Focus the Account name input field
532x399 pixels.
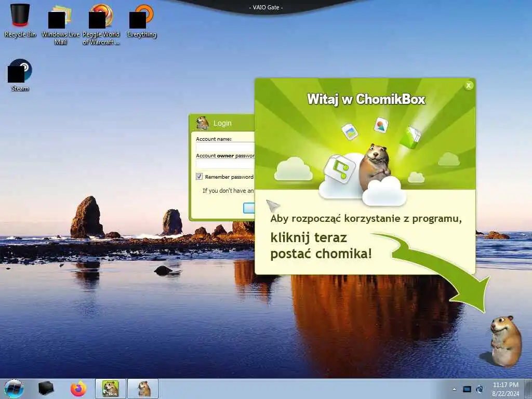click(x=225, y=148)
